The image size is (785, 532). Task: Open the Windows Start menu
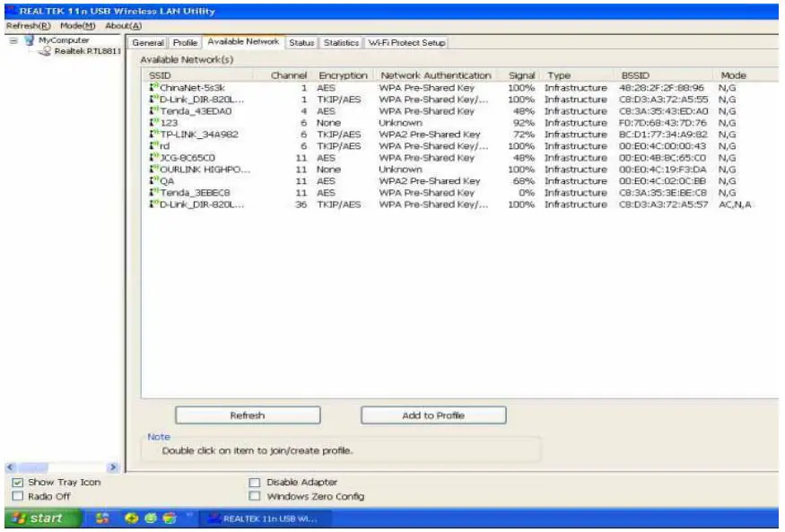point(42,518)
